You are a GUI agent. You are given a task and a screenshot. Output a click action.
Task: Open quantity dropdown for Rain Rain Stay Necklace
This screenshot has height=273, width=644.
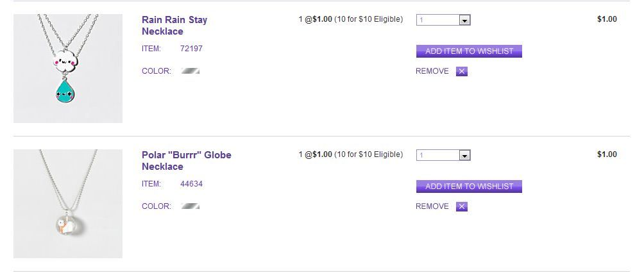pos(465,21)
